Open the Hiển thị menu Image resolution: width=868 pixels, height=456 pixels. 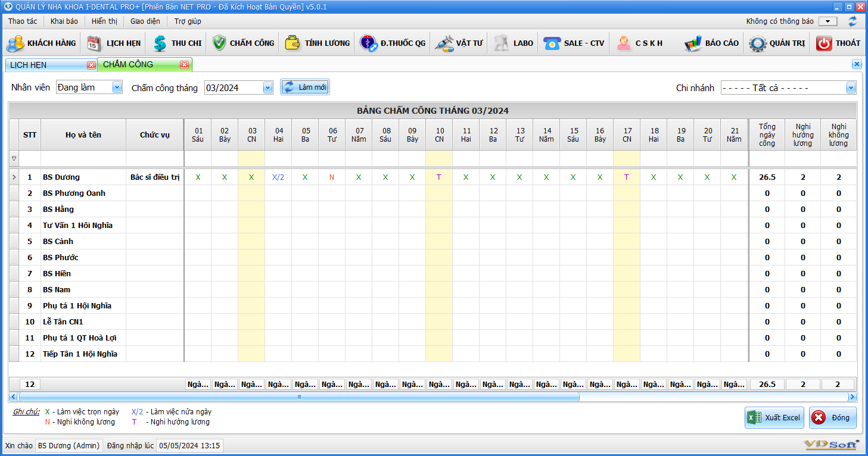[x=105, y=21]
